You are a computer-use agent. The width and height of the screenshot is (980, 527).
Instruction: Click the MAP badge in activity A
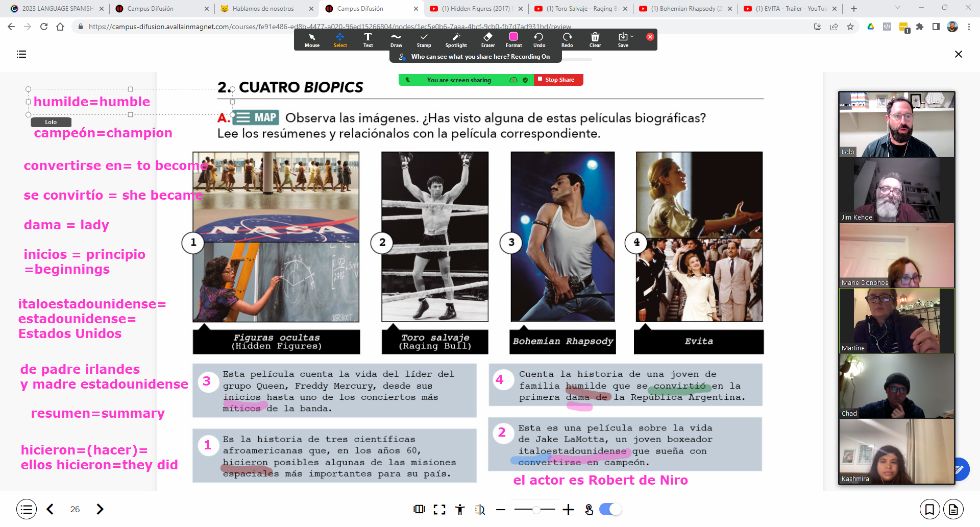point(256,117)
